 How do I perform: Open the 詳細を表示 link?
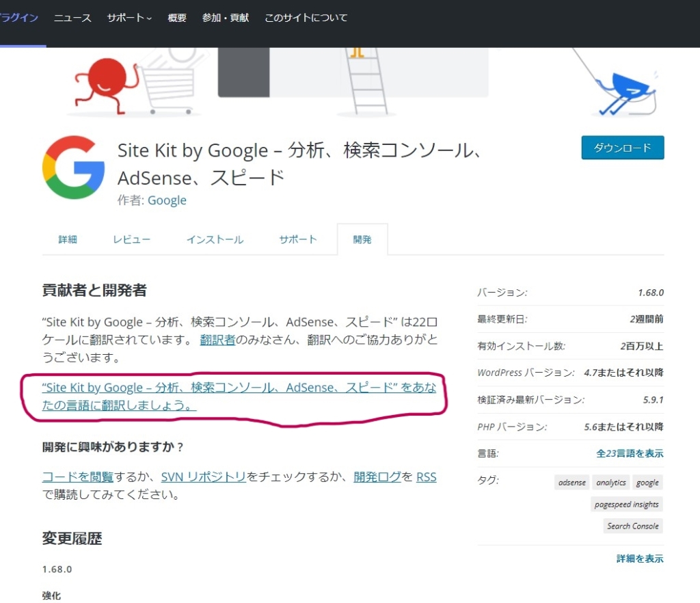click(640, 559)
